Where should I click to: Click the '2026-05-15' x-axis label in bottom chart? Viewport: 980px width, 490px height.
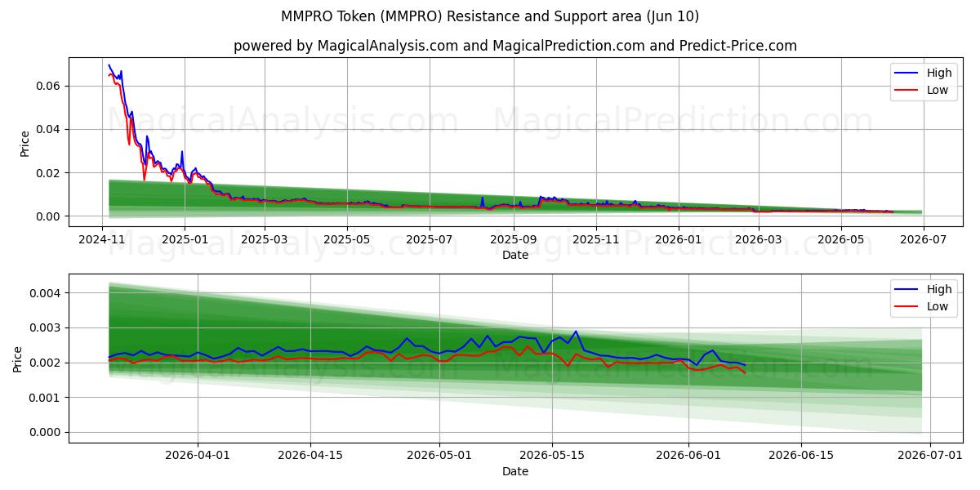(552, 456)
